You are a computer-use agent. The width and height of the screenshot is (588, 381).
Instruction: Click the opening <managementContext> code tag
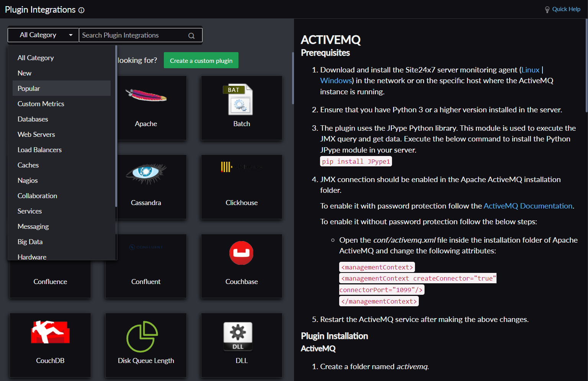(x=377, y=267)
